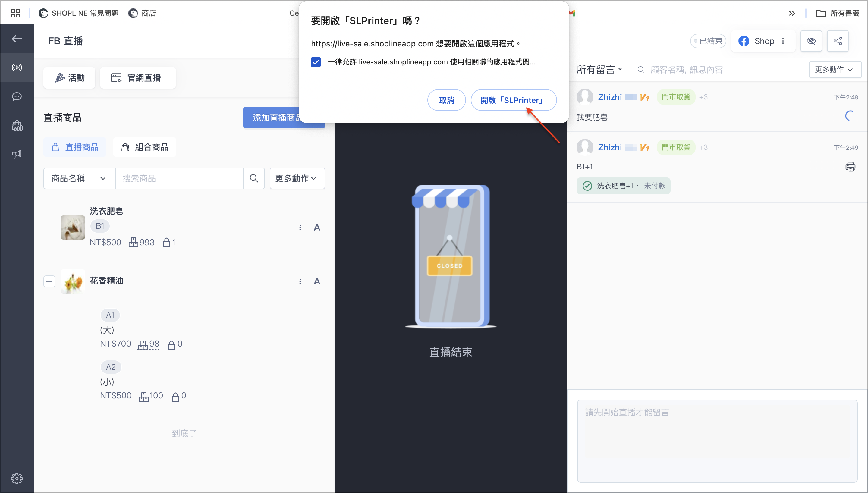Open the 商品名稱 search type dropdown
Screen dimensions: 868x493
(x=79, y=178)
